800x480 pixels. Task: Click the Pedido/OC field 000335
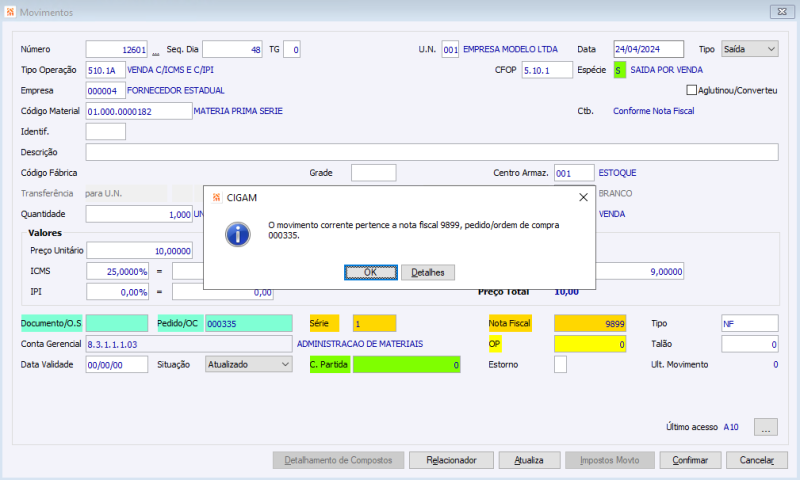click(248, 323)
